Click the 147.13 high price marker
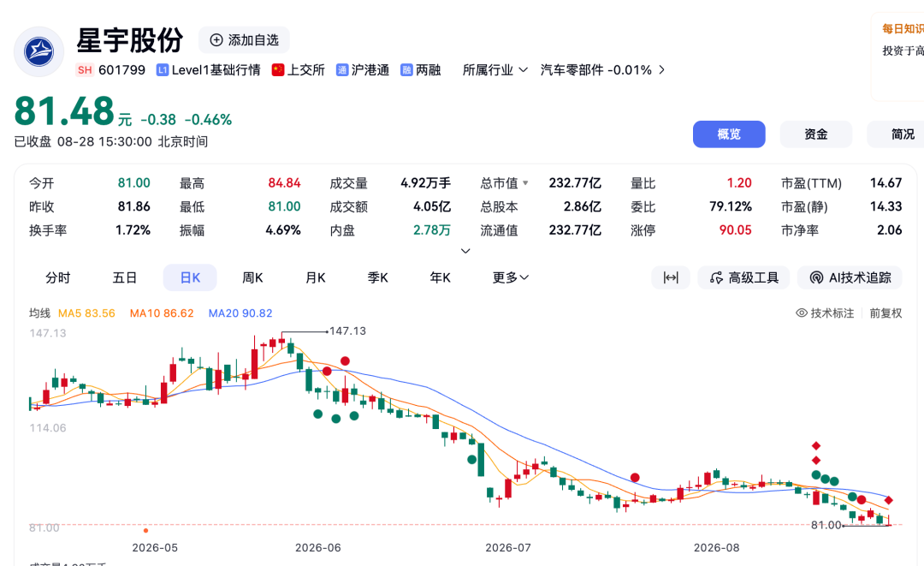 (x=347, y=331)
